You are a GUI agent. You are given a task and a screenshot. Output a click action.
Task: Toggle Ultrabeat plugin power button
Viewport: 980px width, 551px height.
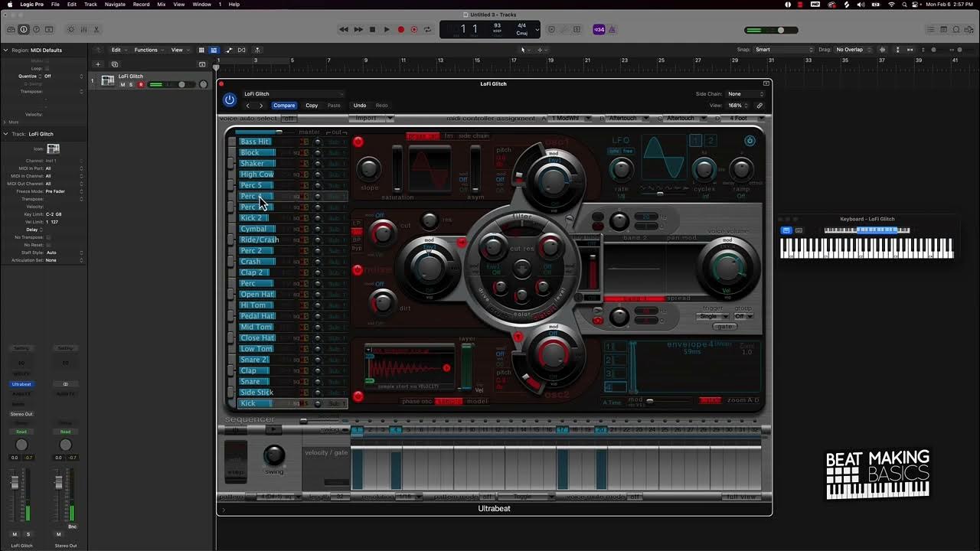[229, 99]
